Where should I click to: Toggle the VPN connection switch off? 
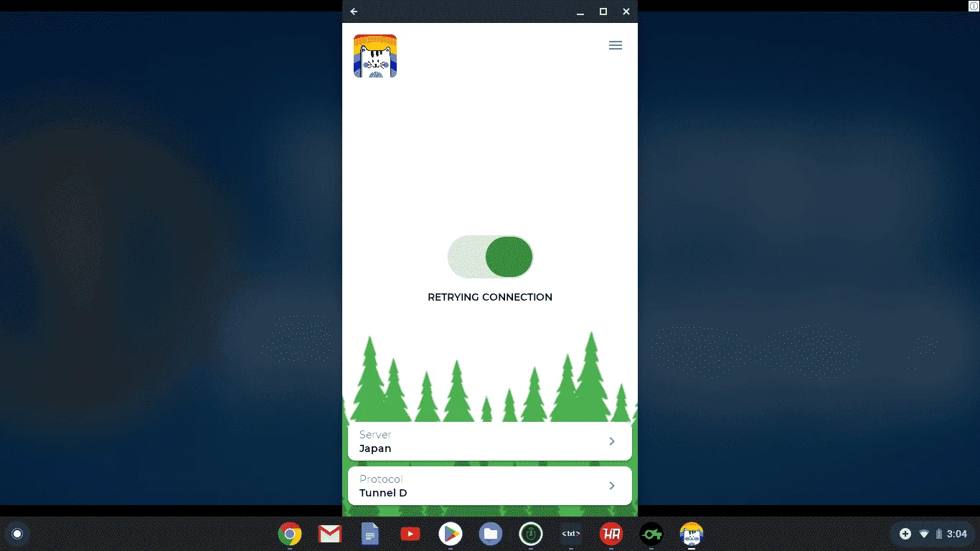490,257
